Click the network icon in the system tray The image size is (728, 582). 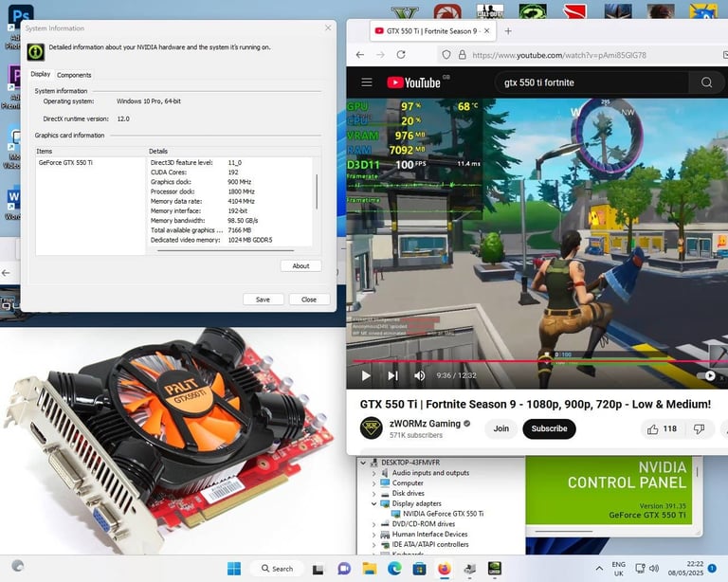[640, 568]
